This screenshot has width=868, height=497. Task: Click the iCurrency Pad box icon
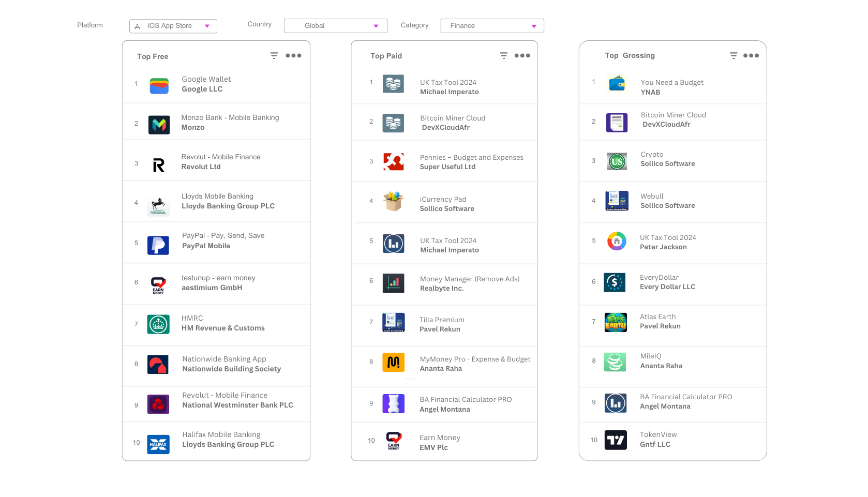394,201
